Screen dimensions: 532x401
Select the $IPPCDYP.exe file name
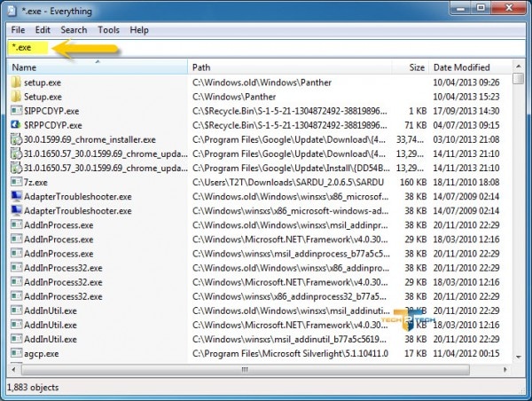pos(51,111)
